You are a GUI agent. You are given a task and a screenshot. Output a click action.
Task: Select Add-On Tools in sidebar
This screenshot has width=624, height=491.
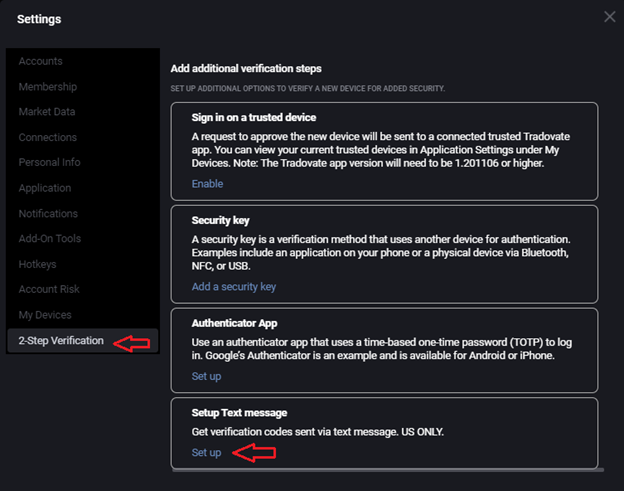(x=50, y=238)
